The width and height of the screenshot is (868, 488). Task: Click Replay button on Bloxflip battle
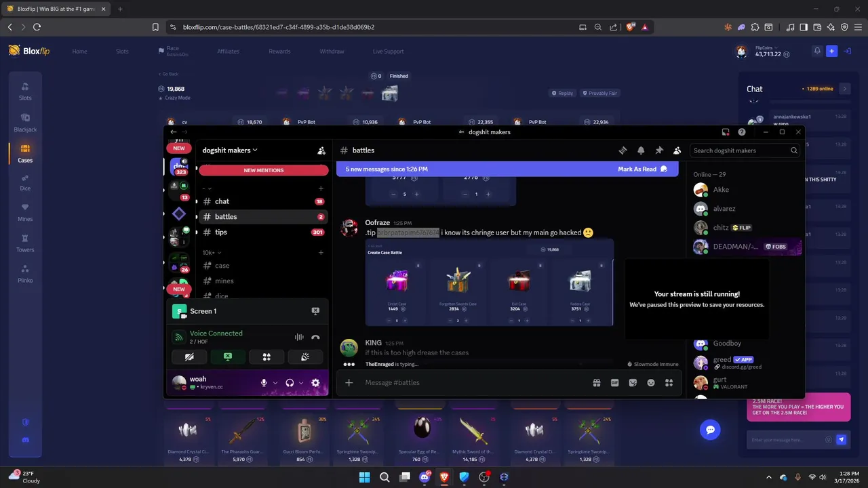pyautogui.click(x=562, y=93)
